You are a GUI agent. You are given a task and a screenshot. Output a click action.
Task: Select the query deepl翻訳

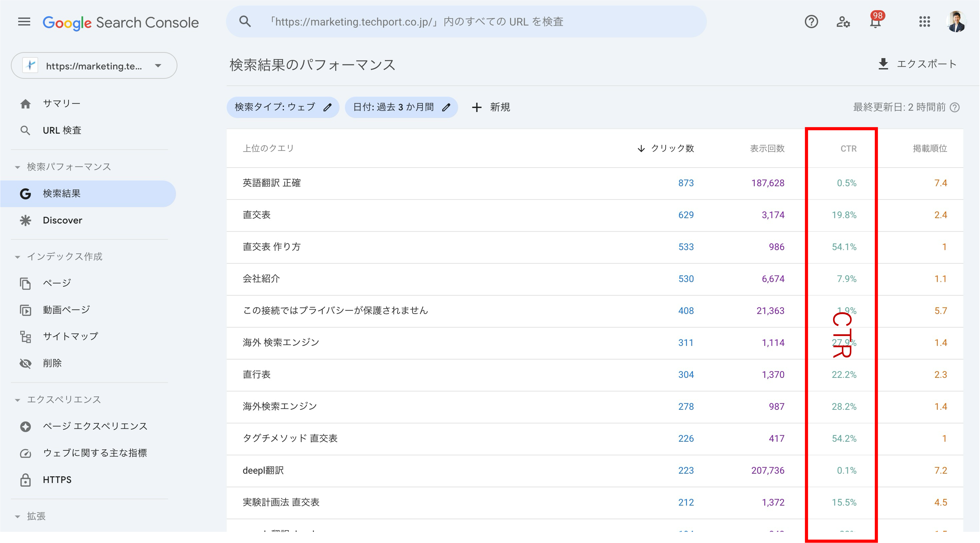coord(263,471)
